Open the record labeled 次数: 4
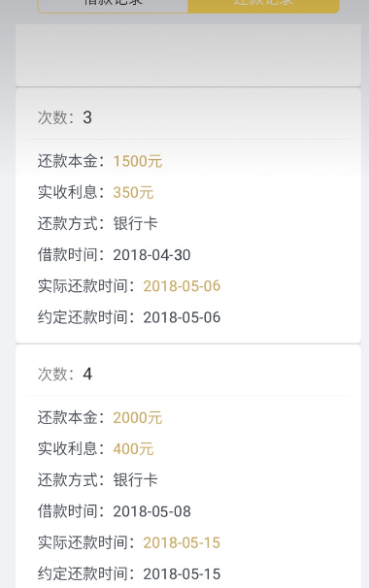 (x=64, y=374)
